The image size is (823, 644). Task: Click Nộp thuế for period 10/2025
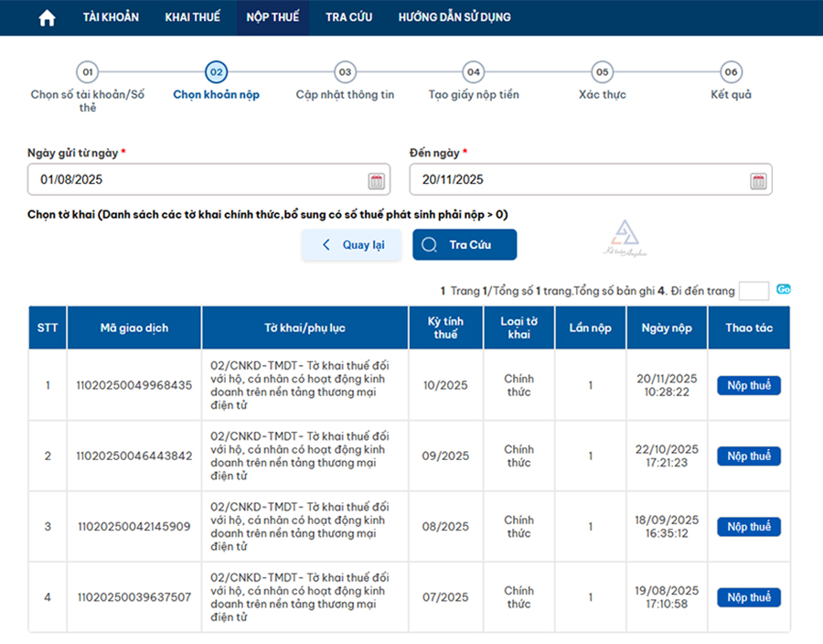(748, 385)
